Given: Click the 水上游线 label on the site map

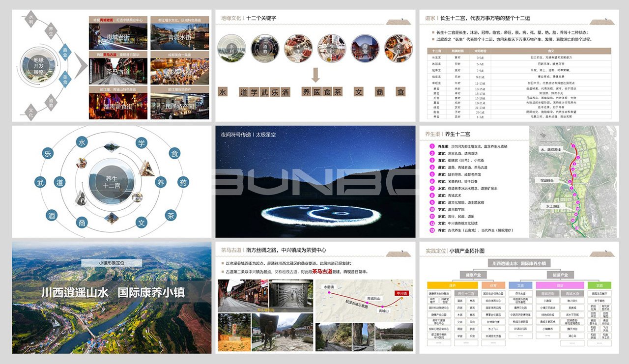Looking at the screenshot, I should click(x=551, y=207).
